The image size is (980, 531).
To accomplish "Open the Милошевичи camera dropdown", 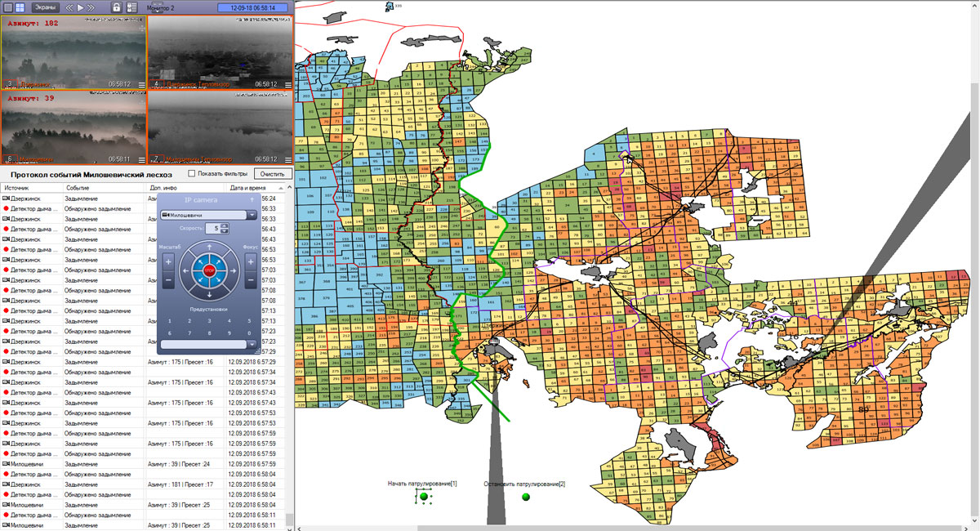I will [252, 215].
